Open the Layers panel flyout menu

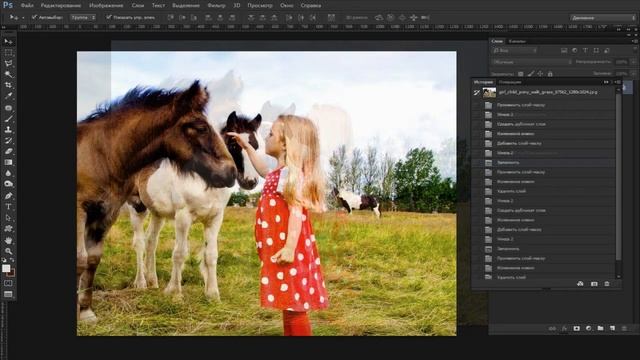point(634,41)
